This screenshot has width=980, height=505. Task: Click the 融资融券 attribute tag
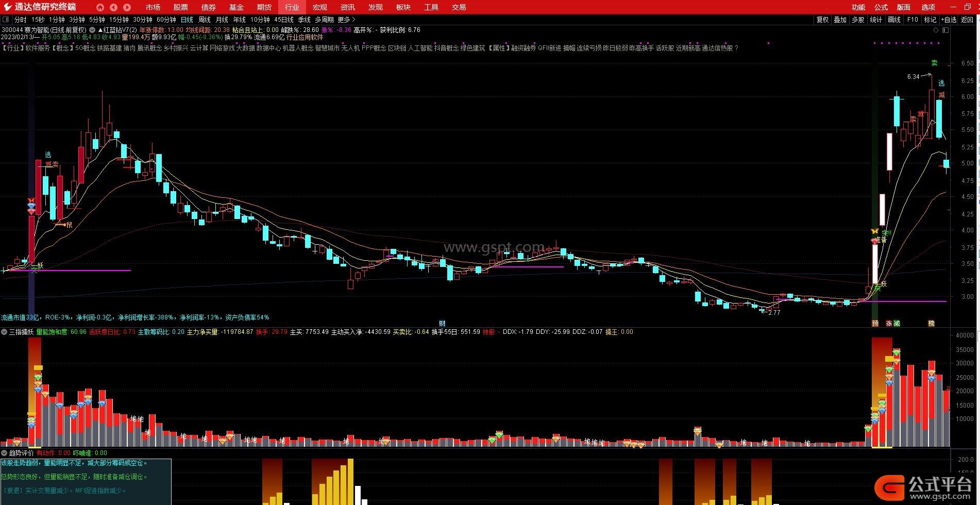(524, 48)
